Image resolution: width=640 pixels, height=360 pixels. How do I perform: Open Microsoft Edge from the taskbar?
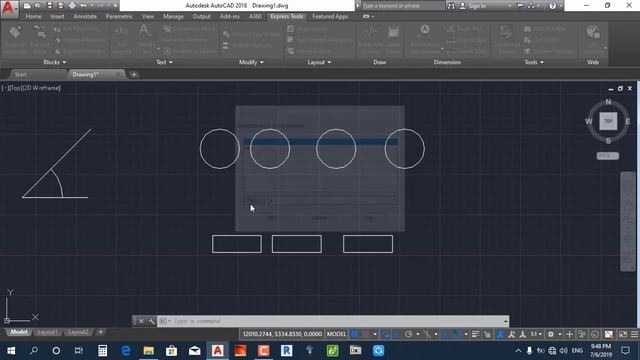click(126, 351)
